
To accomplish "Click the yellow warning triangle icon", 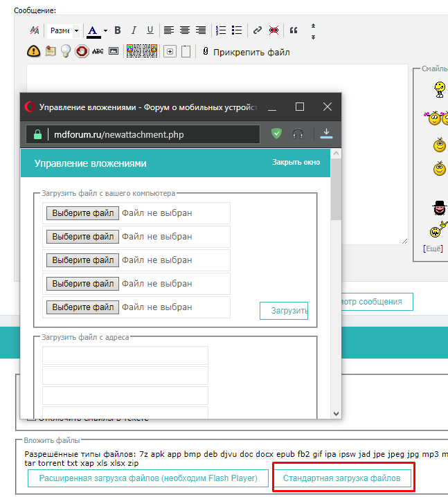I will [x=33, y=51].
